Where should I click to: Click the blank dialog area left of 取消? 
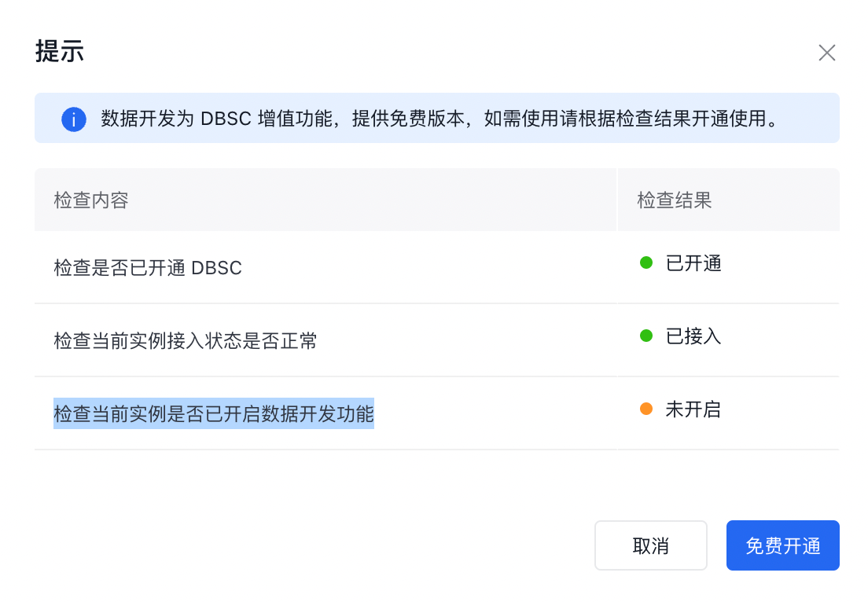click(310, 545)
